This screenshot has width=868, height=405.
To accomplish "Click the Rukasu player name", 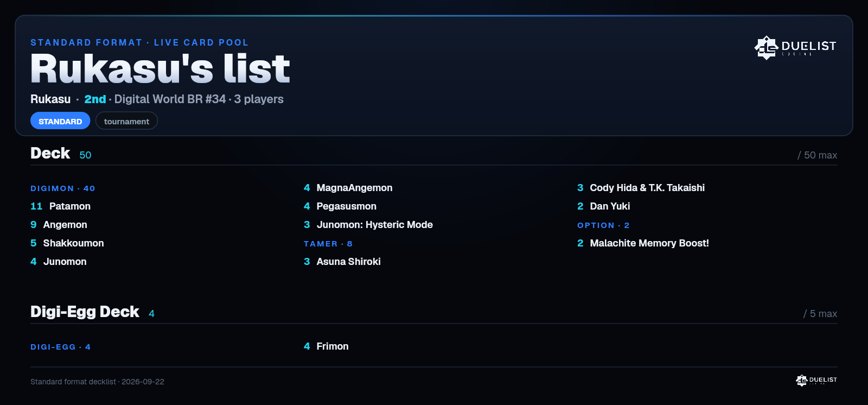I will 50,99.
